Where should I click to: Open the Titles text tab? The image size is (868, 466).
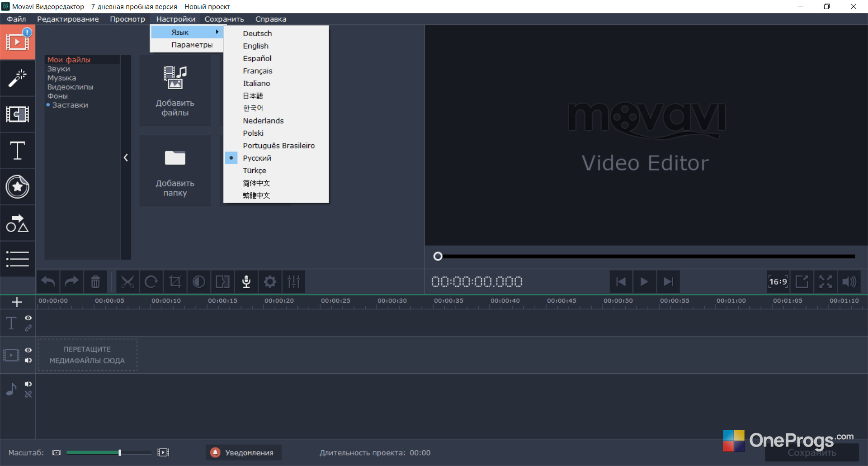pyautogui.click(x=18, y=151)
